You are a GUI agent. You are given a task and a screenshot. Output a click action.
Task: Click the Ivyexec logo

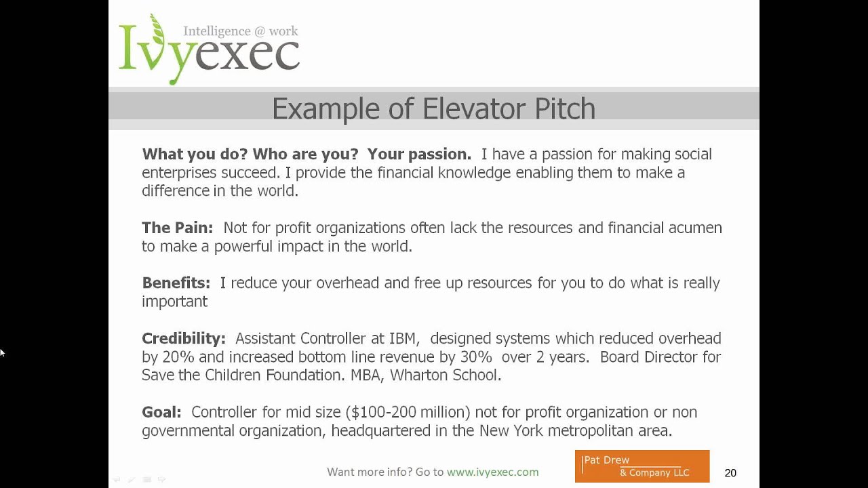tap(209, 50)
